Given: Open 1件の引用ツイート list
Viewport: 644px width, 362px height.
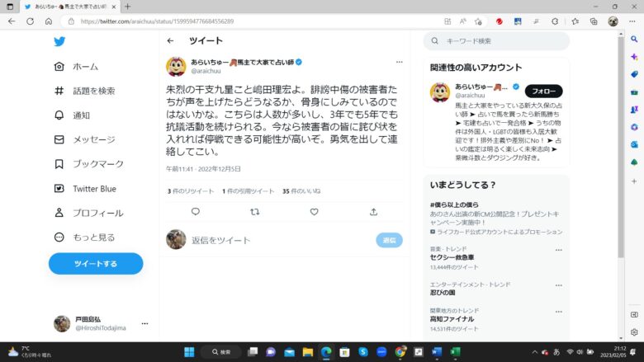Looking at the screenshot, I should tap(248, 191).
